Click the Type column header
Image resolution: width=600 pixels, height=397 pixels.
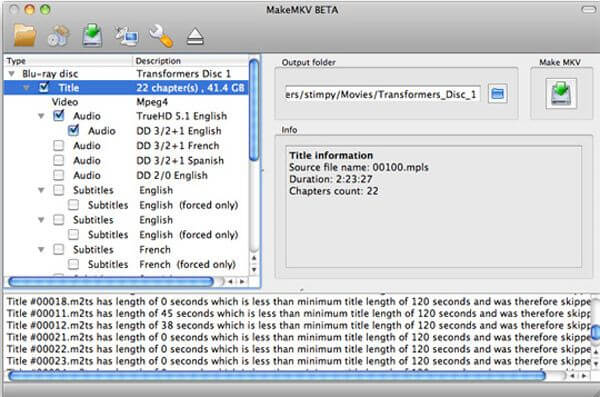(68, 61)
